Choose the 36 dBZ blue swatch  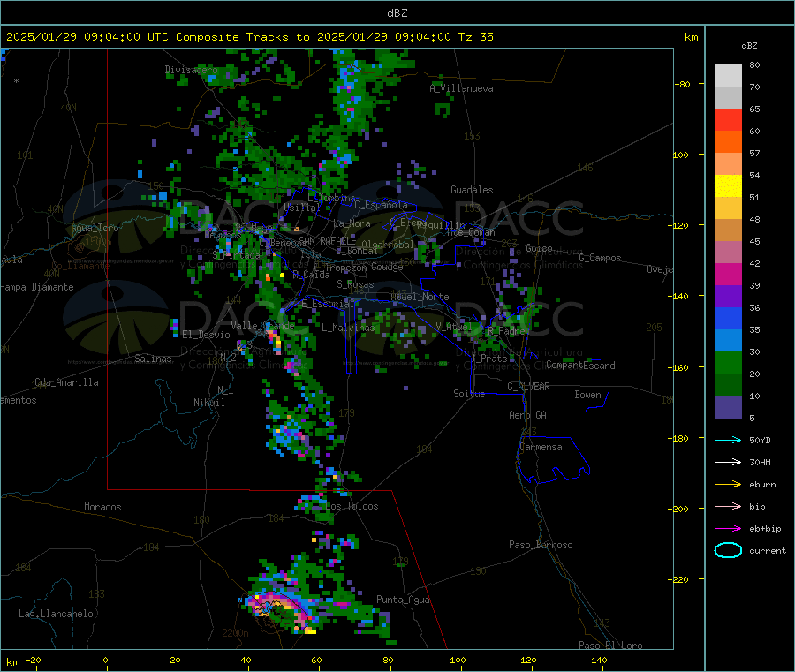728,318
